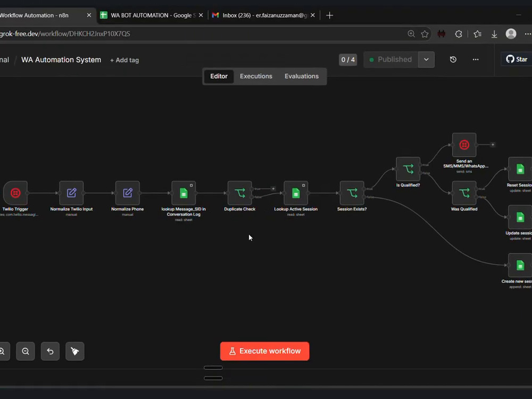Viewport: 532px width, 399px height.
Task: Select the Create new session node
Action: point(520,265)
